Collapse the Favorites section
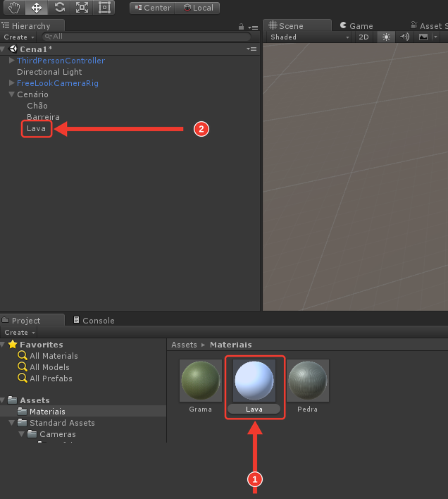 point(3,345)
